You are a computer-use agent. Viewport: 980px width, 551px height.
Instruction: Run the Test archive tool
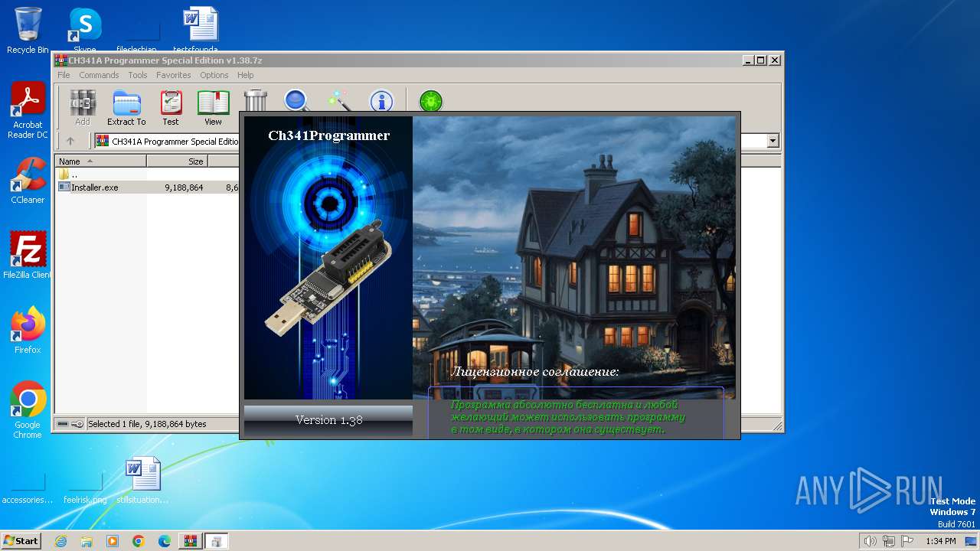coord(171,107)
